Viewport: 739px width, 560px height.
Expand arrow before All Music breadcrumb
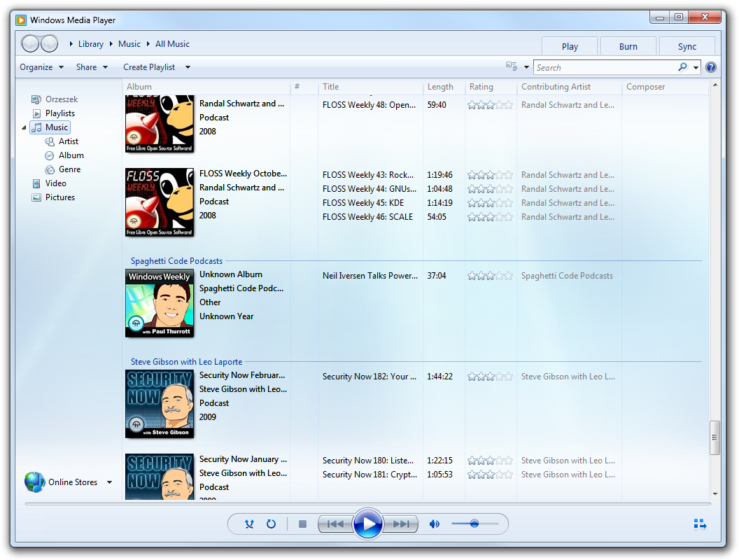pos(148,44)
